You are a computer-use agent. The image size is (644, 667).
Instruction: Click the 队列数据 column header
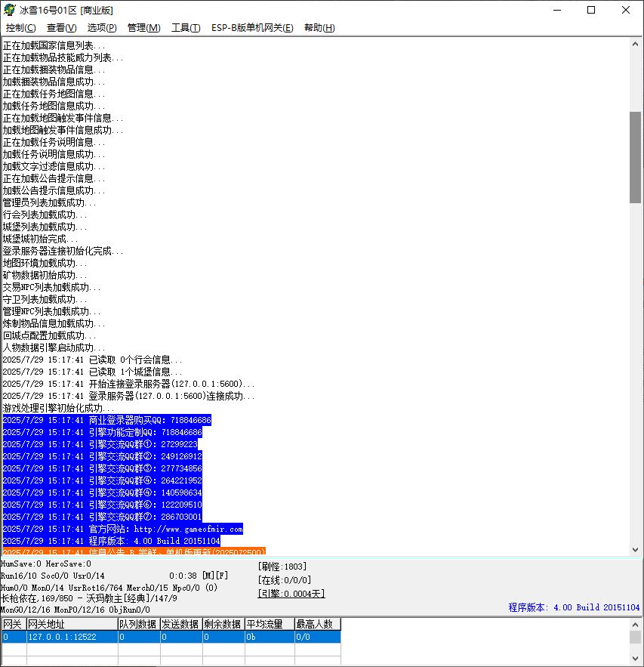pos(139,624)
